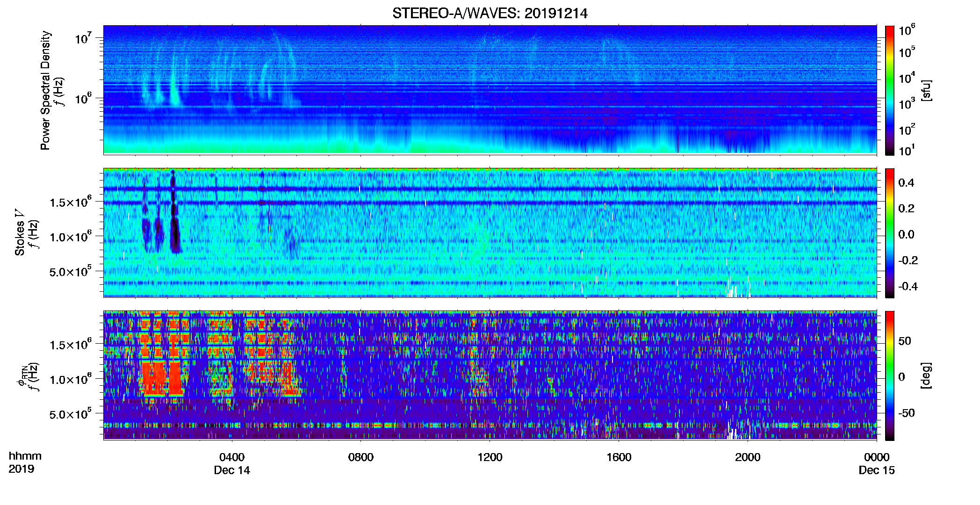Click the 2000 time tick label
Screen dimensions: 980x505
pos(748,457)
